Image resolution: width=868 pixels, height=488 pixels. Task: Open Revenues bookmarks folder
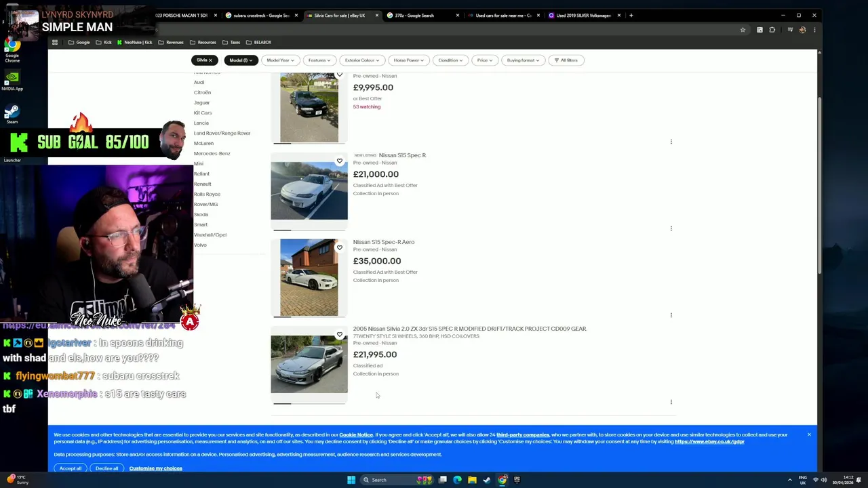(171, 42)
